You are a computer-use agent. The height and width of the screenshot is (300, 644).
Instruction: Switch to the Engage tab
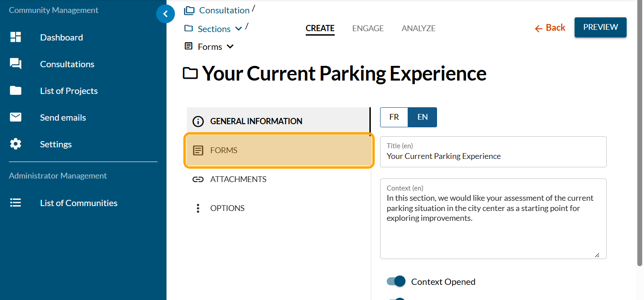368,28
